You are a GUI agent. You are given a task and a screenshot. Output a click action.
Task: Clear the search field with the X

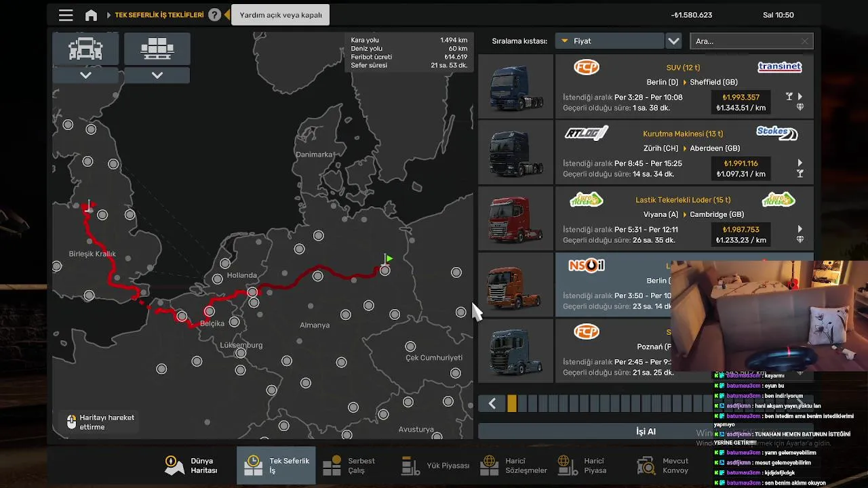point(805,41)
